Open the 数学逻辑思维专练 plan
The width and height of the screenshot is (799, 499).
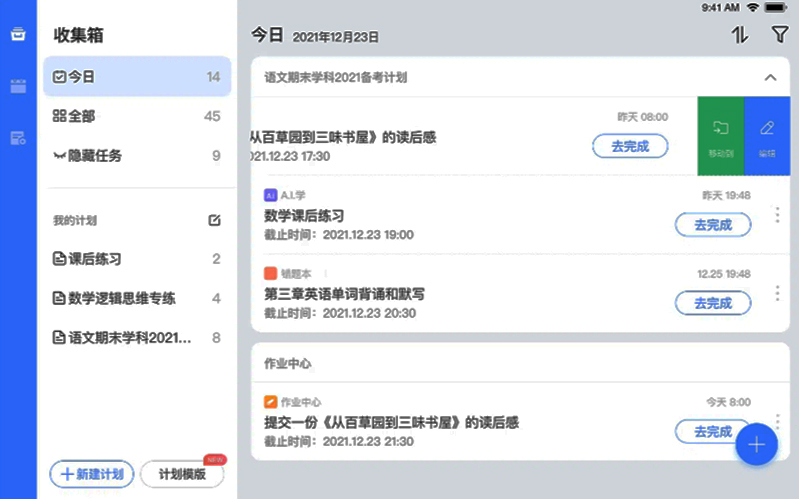[x=137, y=298]
